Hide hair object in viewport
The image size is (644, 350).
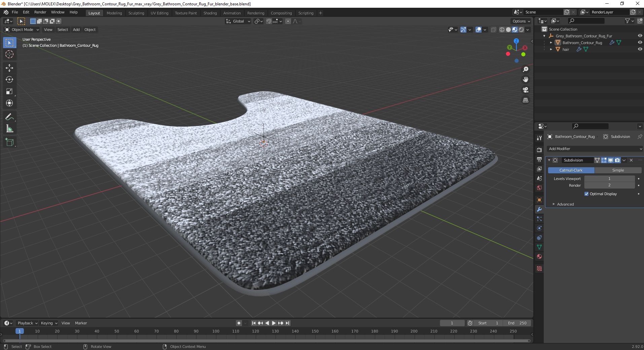click(640, 49)
